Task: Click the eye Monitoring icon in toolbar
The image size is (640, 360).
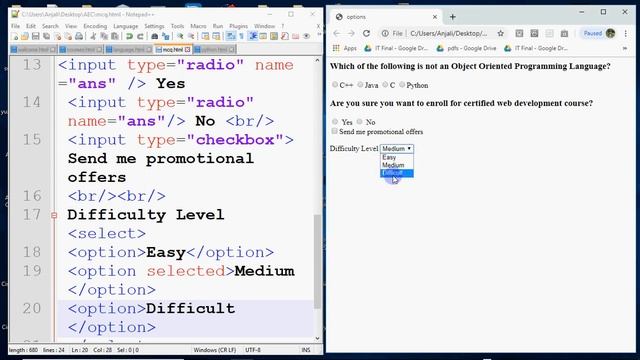Action: (307, 37)
